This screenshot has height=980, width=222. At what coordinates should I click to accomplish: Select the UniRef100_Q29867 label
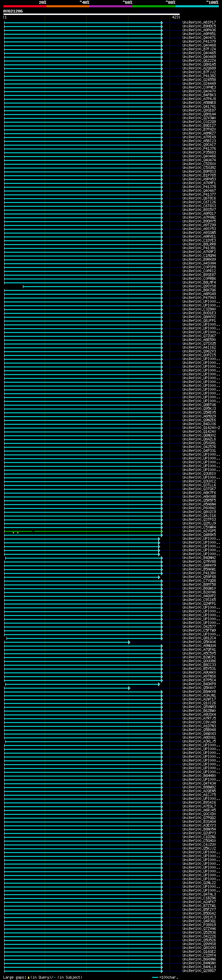click(199, 971)
